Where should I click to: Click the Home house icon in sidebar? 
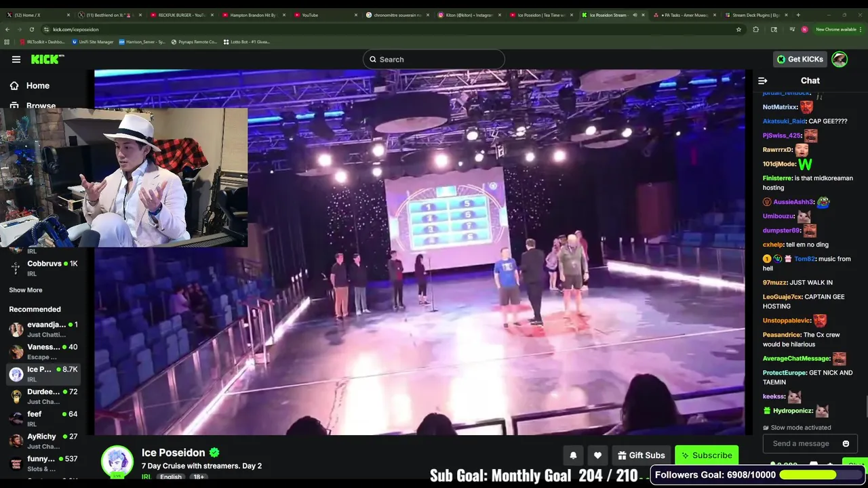[x=14, y=85]
